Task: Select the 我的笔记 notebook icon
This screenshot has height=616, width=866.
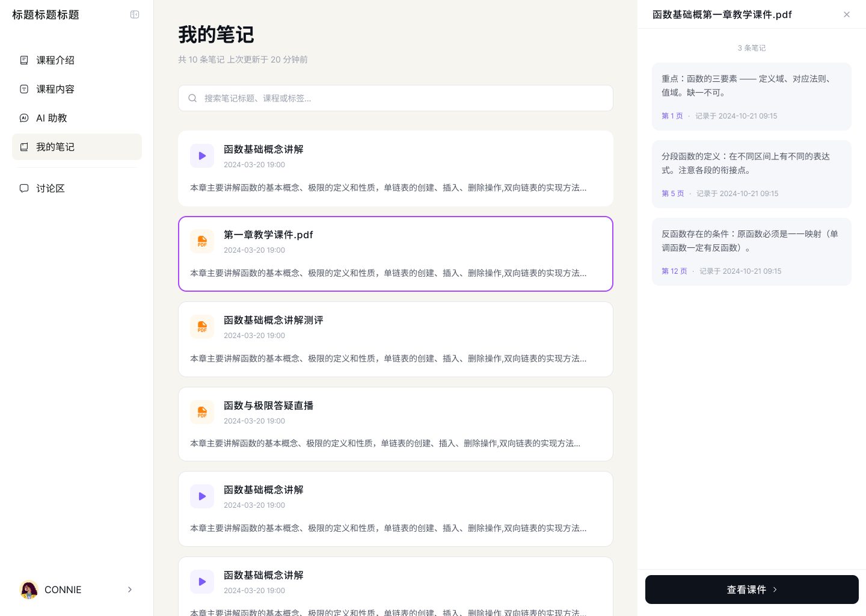Action: click(24, 147)
